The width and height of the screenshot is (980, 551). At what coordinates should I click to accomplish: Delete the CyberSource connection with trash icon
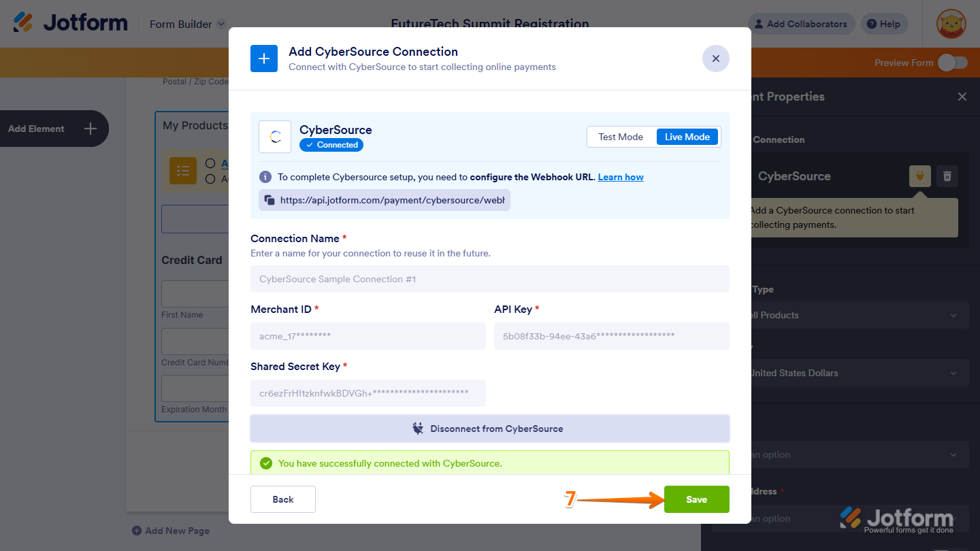coord(947,176)
